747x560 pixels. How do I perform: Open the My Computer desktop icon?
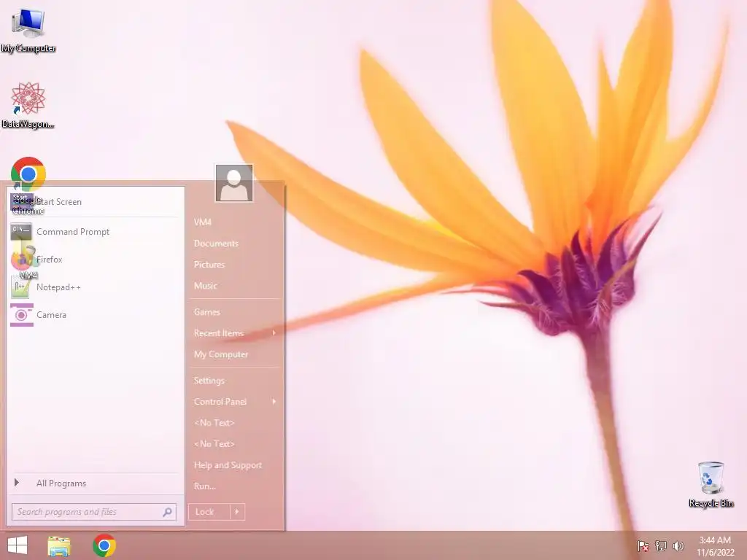click(28, 31)
